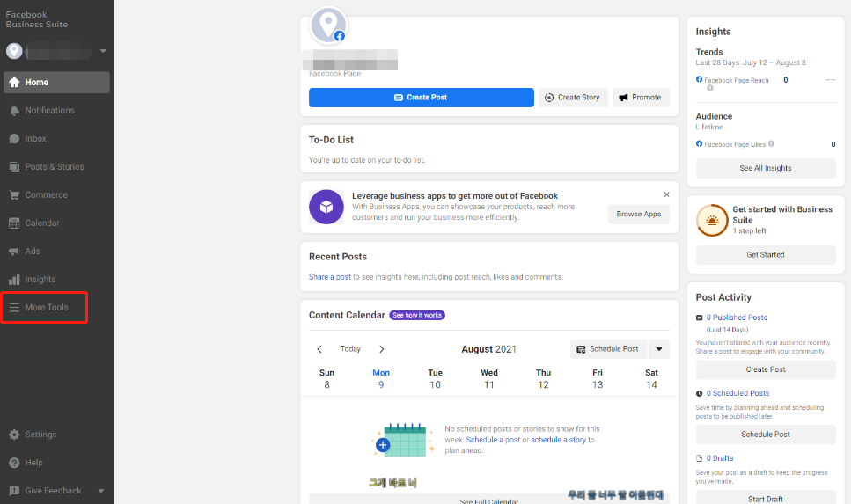Viewport: 851px width, 504px height.
Task: Go to next week in calendar
Action: point(382,349)
